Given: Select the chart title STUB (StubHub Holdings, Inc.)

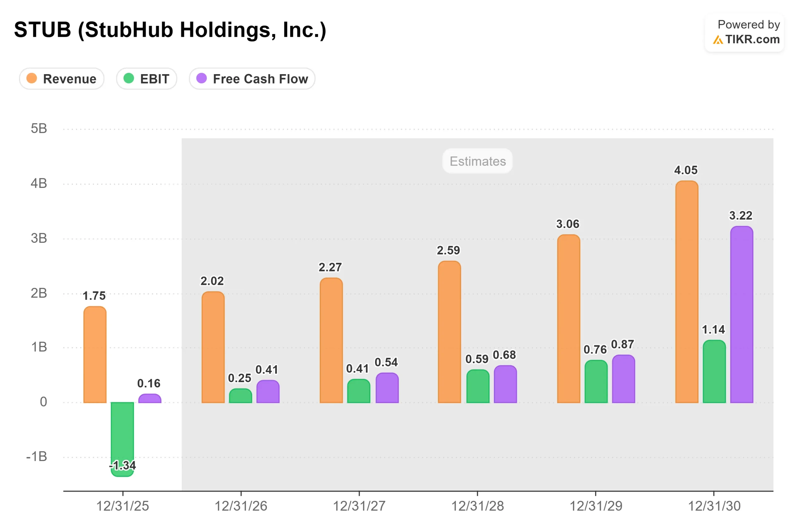Looking at the screenshot, I should click(x=170, y=30).
